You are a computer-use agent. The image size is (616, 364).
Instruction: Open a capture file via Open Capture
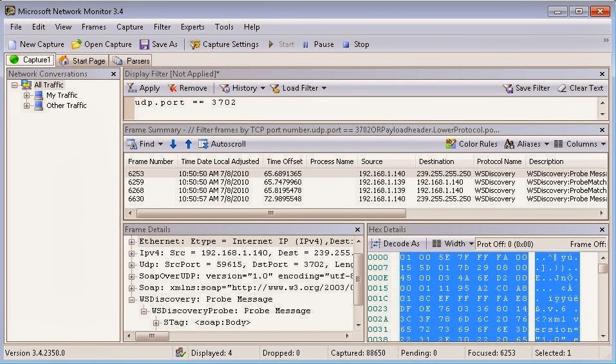point(102,44)
